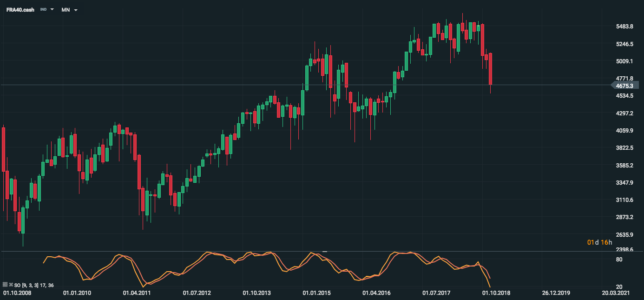The height and width of the screenshot is (300, 644).
Task: Click the latest red candle at 4675.3
Action: tap(490, 69)
